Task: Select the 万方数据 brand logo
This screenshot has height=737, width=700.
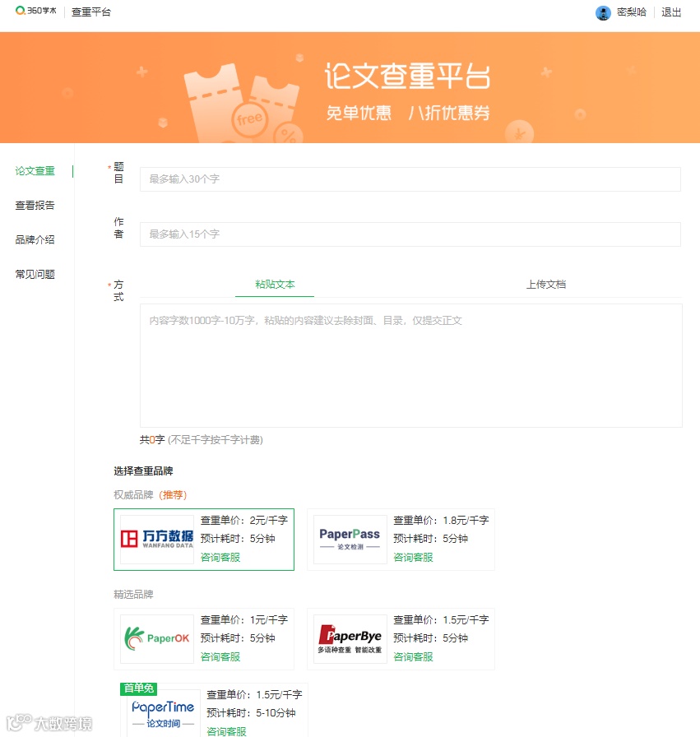Action: click(157, 539)
